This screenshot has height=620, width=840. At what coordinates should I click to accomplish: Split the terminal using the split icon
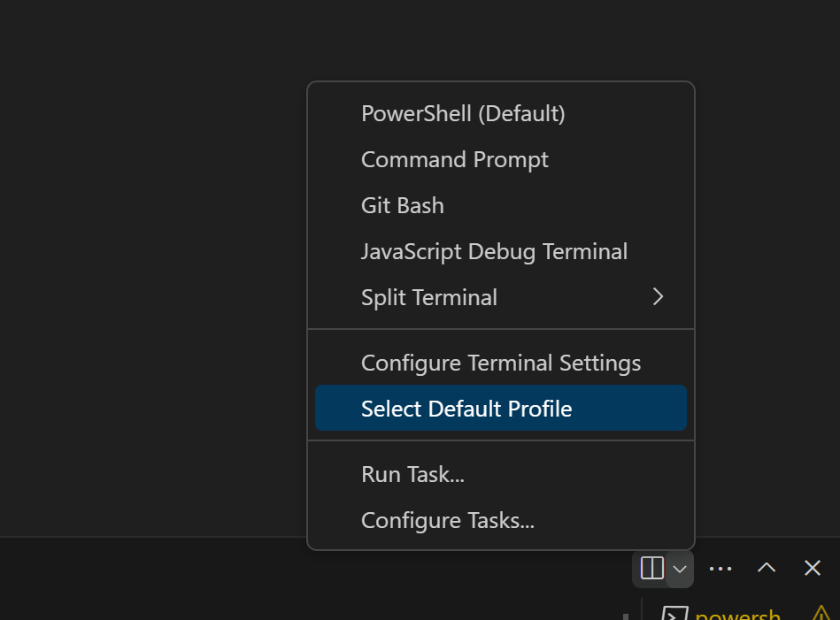(651, 569)
